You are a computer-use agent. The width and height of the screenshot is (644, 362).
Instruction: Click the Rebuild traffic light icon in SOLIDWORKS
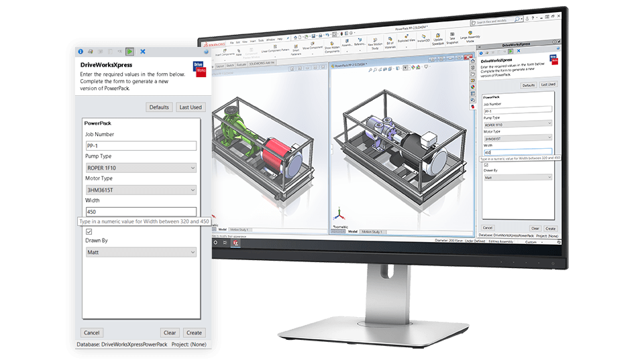[x=341, y=34]
